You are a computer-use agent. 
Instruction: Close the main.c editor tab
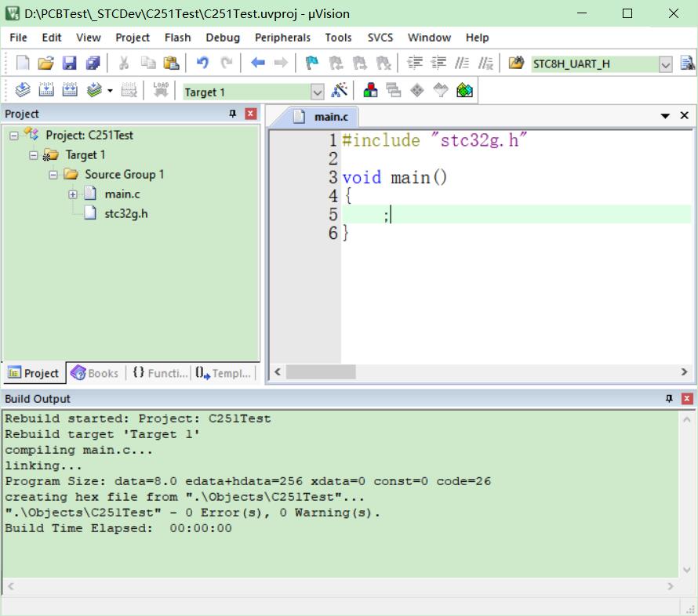(x=685, y=116)
